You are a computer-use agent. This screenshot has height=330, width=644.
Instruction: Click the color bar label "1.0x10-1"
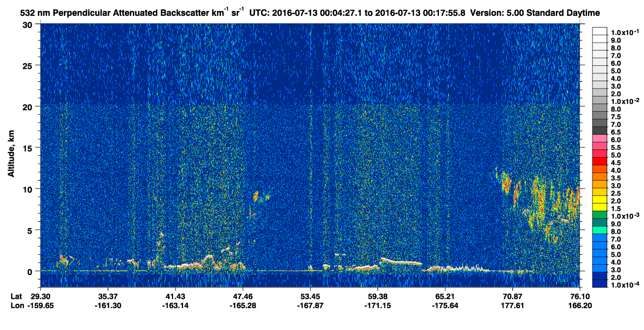pyautogui.click(x=625, y=32)
